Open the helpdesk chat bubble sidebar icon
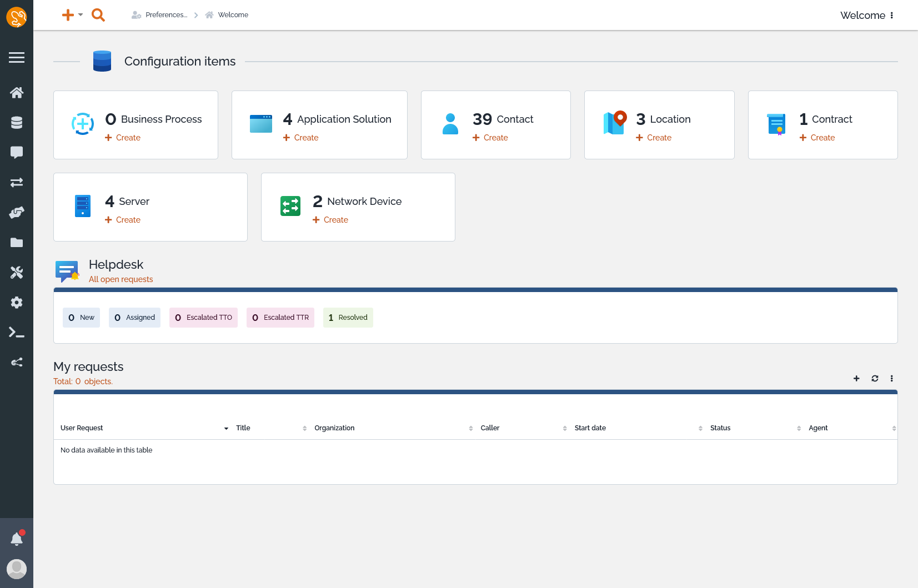This screenshot has width=918, height=588. tap(17, 152)
